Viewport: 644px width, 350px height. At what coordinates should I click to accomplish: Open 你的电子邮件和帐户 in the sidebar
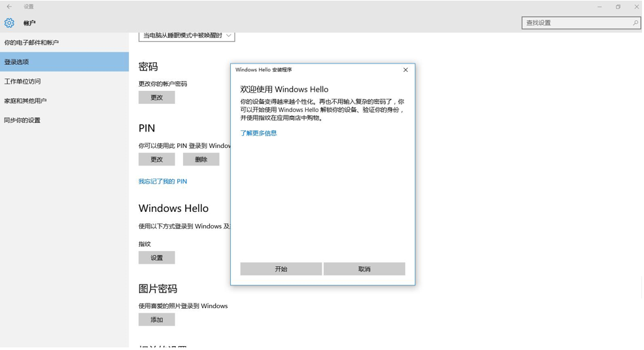point(31,43)
